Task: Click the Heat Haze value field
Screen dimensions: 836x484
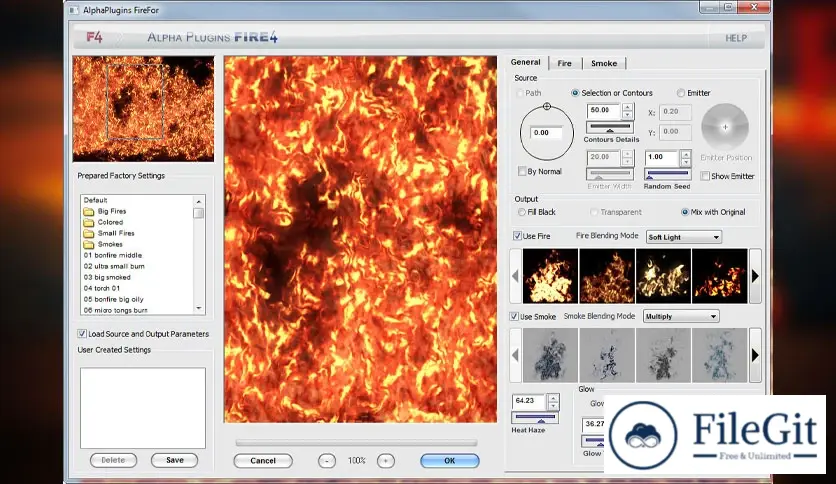Action: coord(529,401)
